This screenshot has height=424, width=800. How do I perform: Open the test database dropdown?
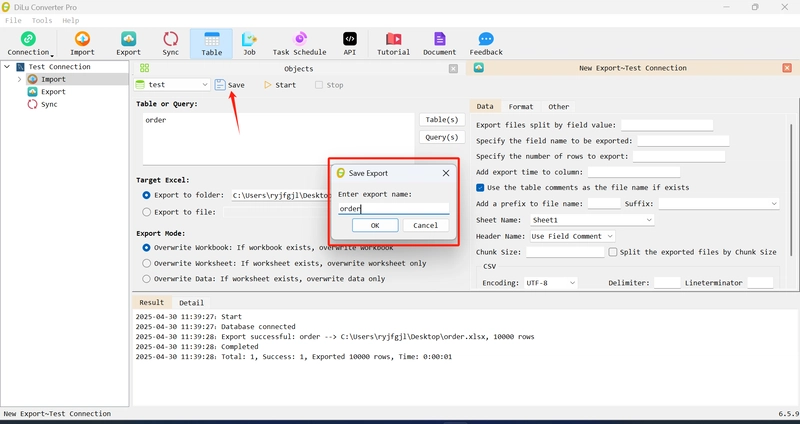click(172, 85)
